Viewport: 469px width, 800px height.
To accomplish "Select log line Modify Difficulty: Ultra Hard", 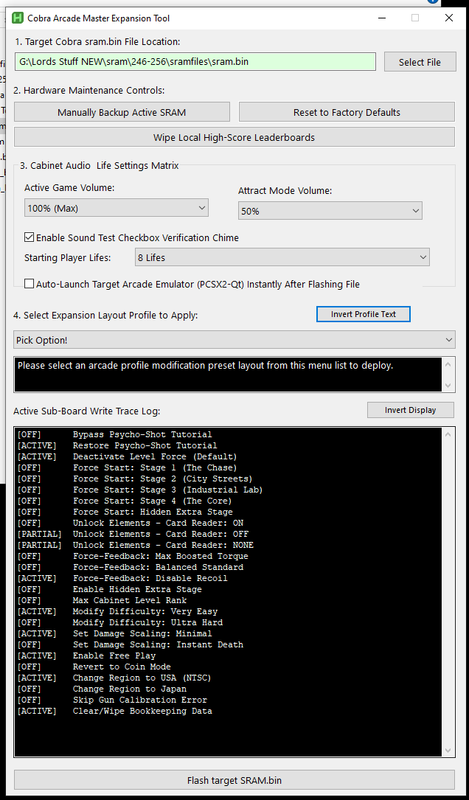I will (120, 622).
